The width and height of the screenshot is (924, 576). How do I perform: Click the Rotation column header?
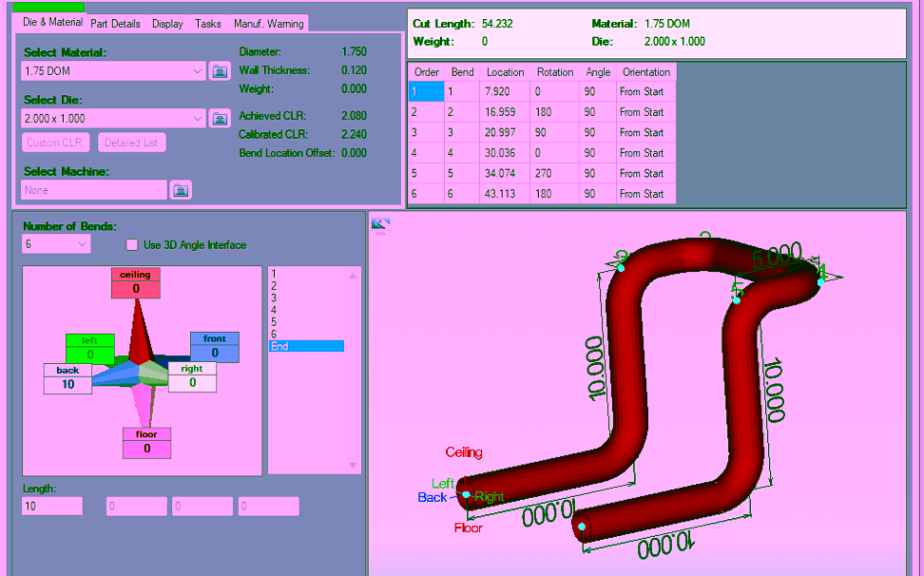pos(554,72)
